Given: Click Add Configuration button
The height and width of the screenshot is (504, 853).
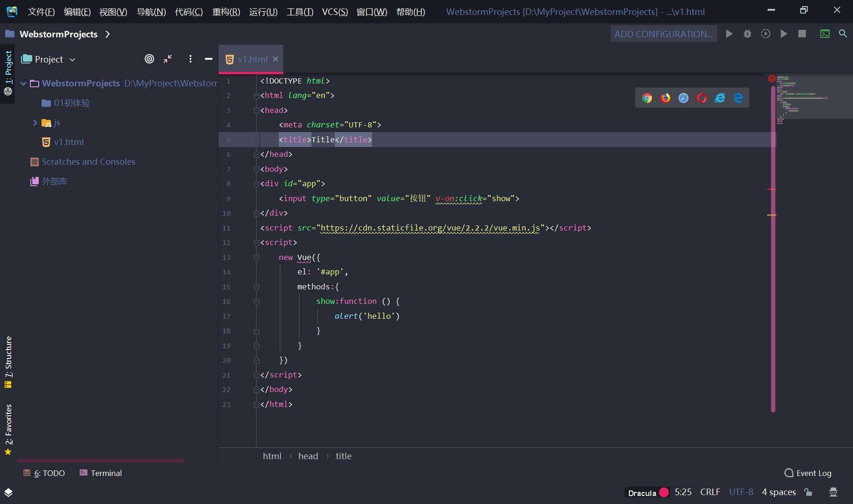Looking at the screenshot, I should [x=663, y=34].
